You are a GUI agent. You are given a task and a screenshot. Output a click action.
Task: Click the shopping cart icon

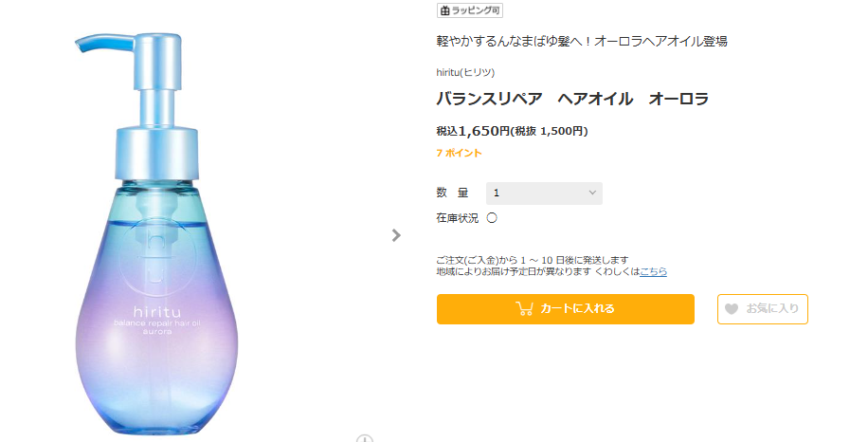coord(524,308)
